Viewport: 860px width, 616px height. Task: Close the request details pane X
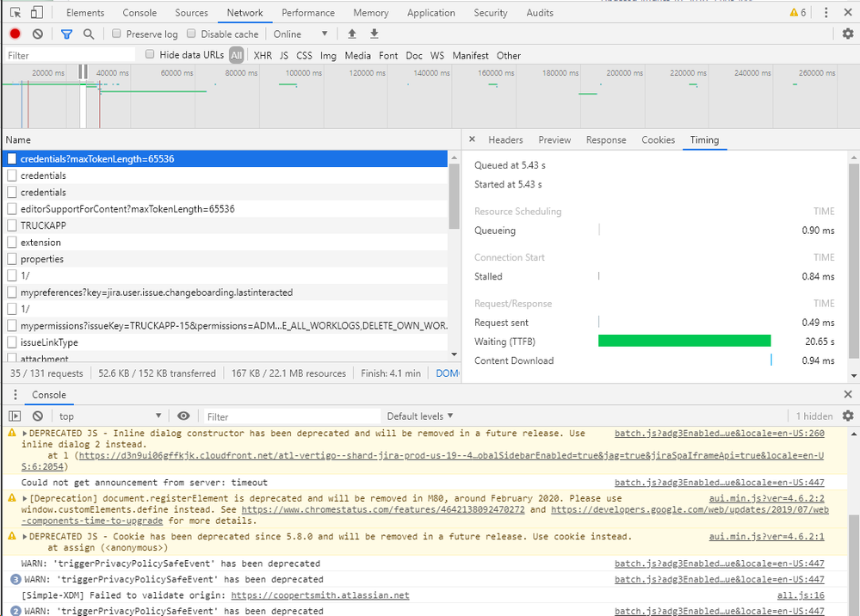tap(473, 139)
